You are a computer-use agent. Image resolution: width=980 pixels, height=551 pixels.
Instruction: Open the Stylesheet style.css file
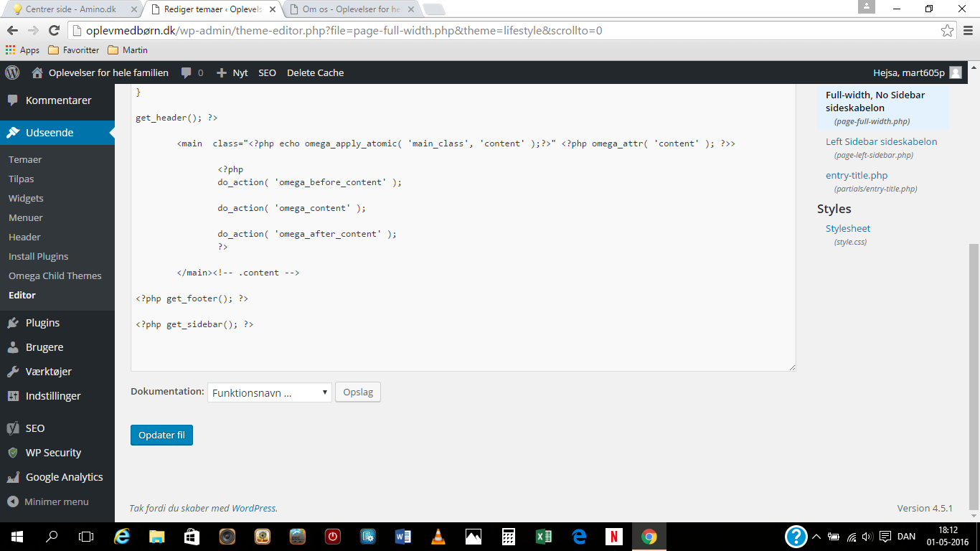tap(848, 228)
